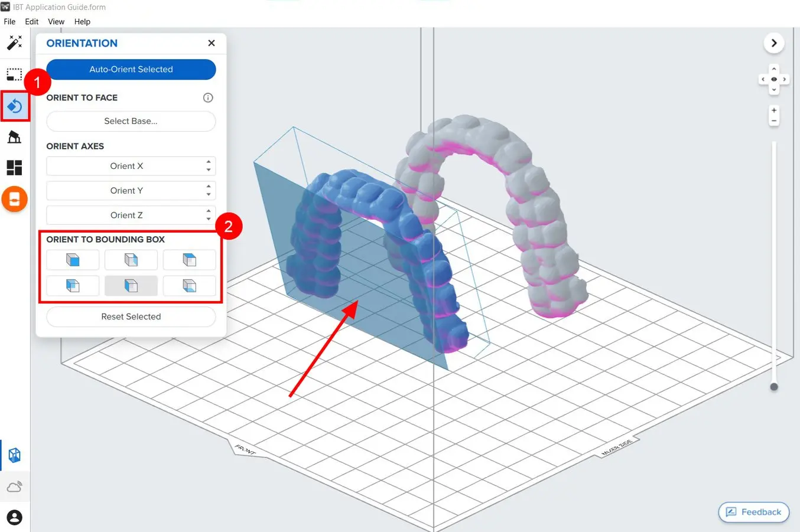
Task: Open the View menu
Action: pyautogui.click(x=56, y=21)
